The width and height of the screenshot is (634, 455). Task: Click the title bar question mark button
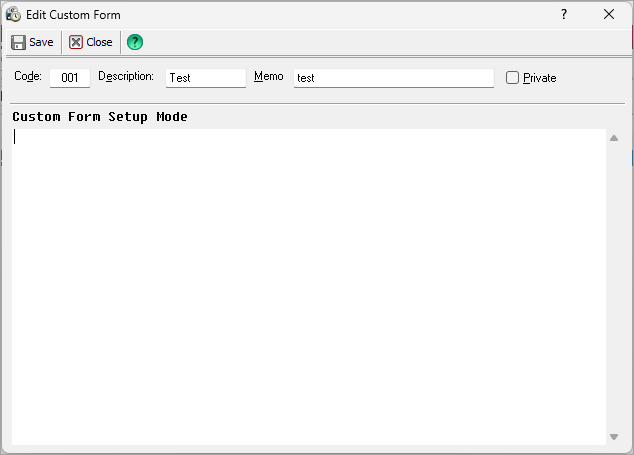(x=564, y=15)
